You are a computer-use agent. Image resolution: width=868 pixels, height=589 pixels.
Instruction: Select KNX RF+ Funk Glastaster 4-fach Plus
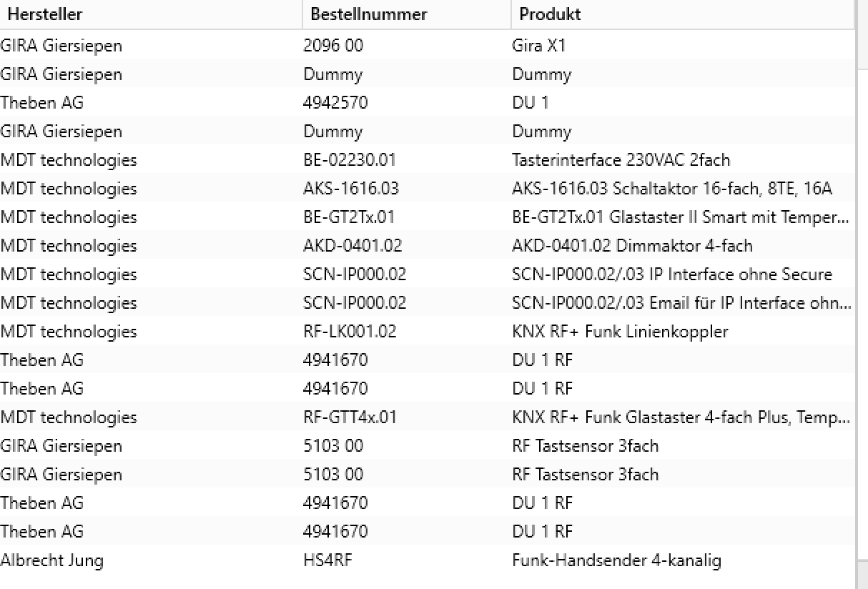(x=681, y=417)
